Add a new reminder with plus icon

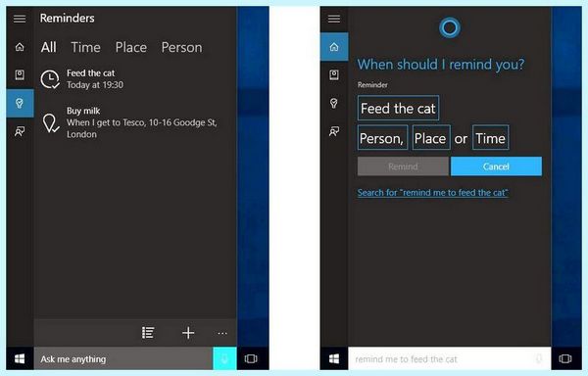pos(188,333)
